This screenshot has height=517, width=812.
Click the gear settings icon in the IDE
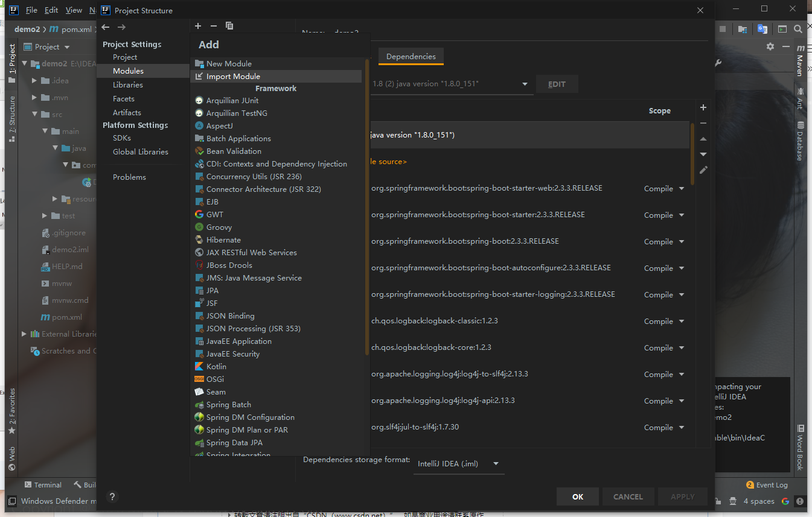click(x=770, y=46)
